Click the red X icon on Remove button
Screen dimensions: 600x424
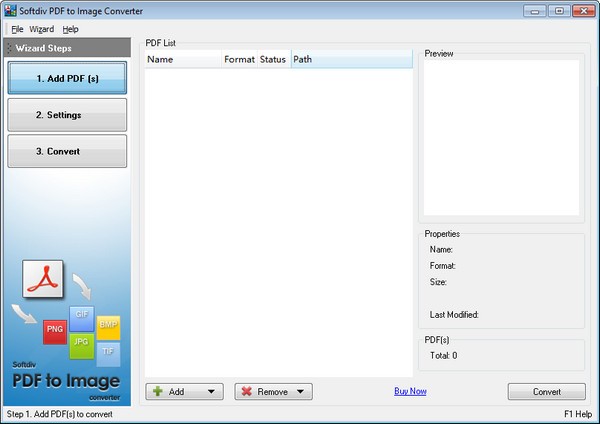[246, 392]
